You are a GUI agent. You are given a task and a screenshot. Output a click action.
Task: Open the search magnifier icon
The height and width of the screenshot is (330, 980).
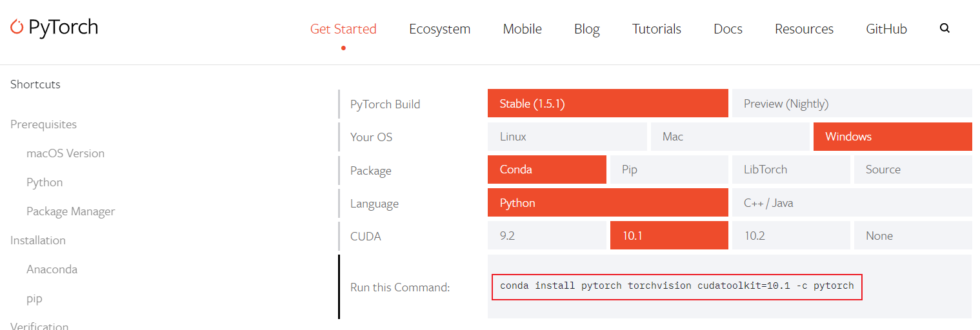[x=945, y=28]
